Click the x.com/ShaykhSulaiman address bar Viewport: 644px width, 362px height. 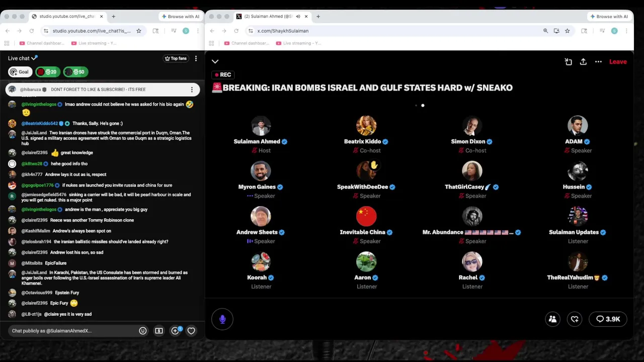(392, 31)
